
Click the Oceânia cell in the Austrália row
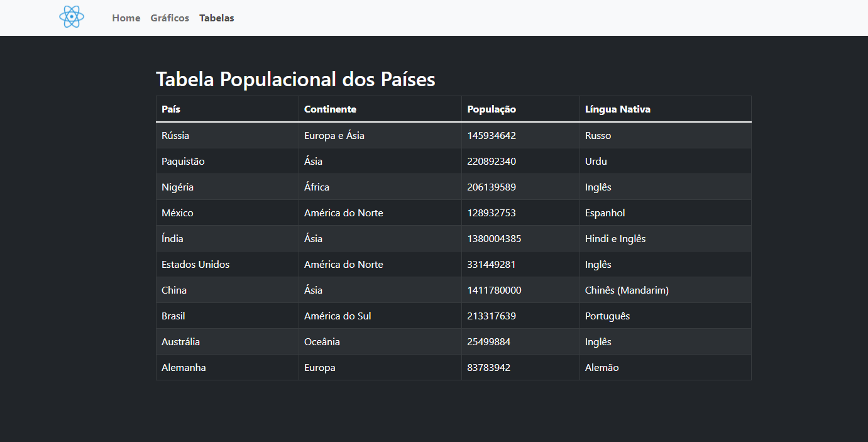coord(322,341)
